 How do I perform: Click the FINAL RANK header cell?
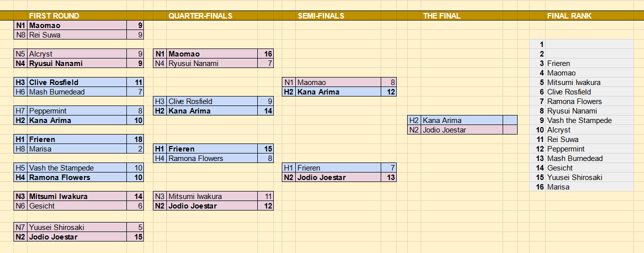pyautogui.click(x=570, y=16)
